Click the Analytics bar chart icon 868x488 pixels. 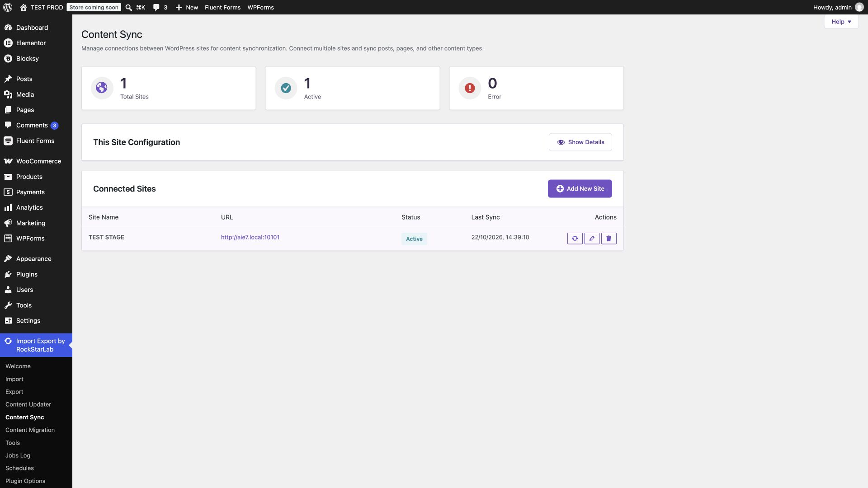(x=8, y=207)
